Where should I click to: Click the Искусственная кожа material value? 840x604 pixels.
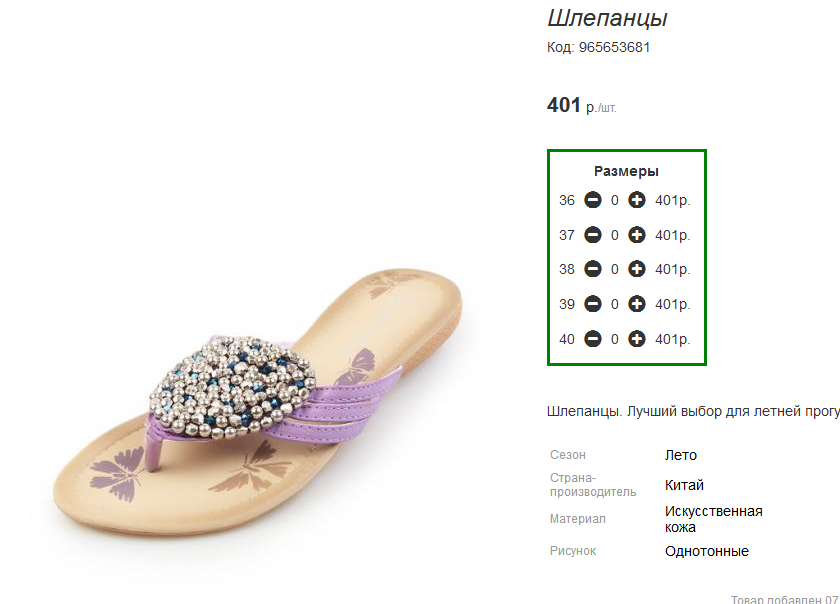[714, 519]
